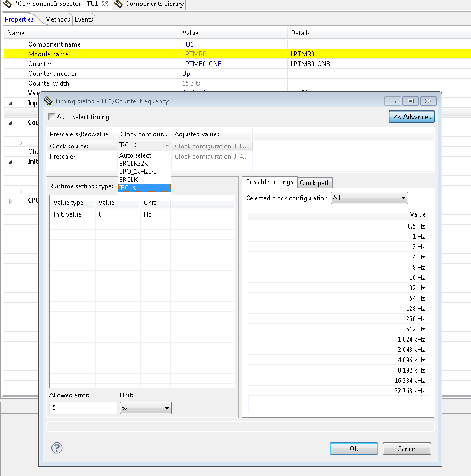The image size is (471, 476).
Task: Click the Details column header
Action: click(300, 33)
